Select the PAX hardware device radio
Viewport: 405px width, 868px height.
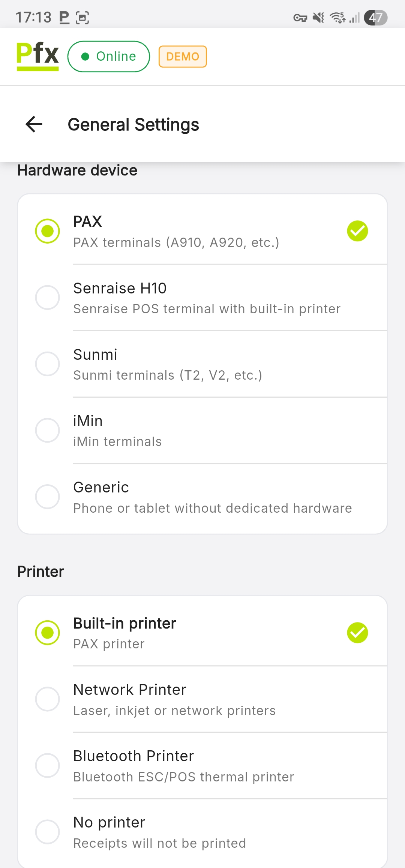coord(48,231)
